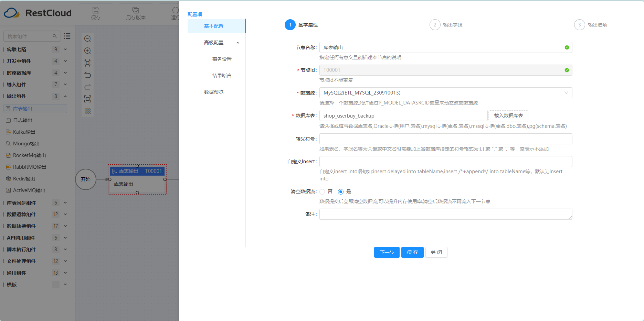Focus the 自定义Insert input field
Viewport: 644px width, 321px height.
pos(446,162)
